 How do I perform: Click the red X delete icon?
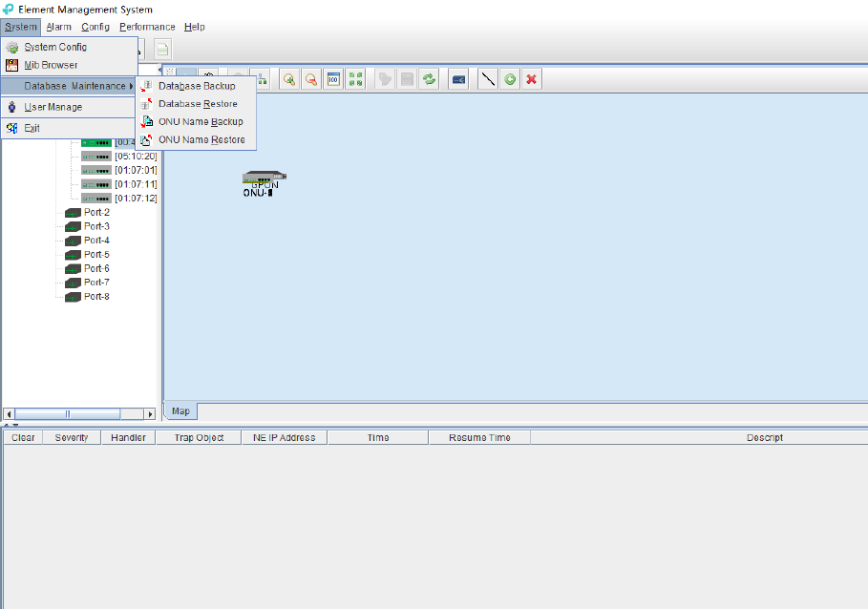(x=532, y=79)
